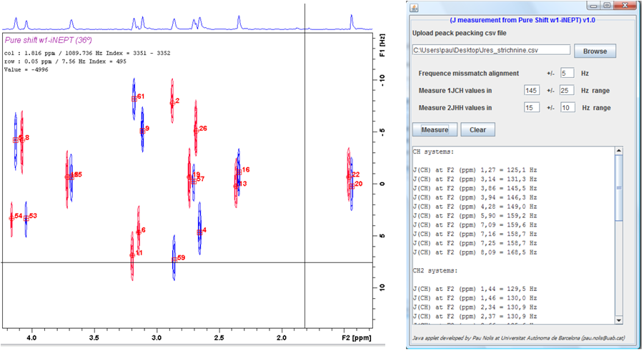
Task: Click the applet developer credit footer text
Action: pyautogui.click(x=518, y=338)
